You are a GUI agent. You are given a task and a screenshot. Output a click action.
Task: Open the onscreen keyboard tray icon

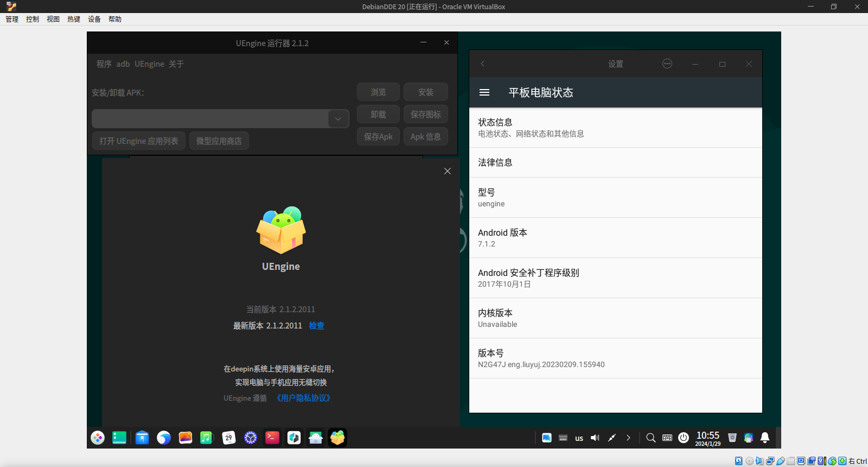click(x=667, y=438)
